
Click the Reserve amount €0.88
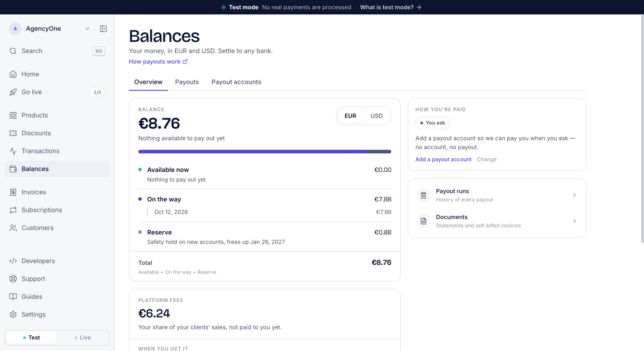point(383,233)
